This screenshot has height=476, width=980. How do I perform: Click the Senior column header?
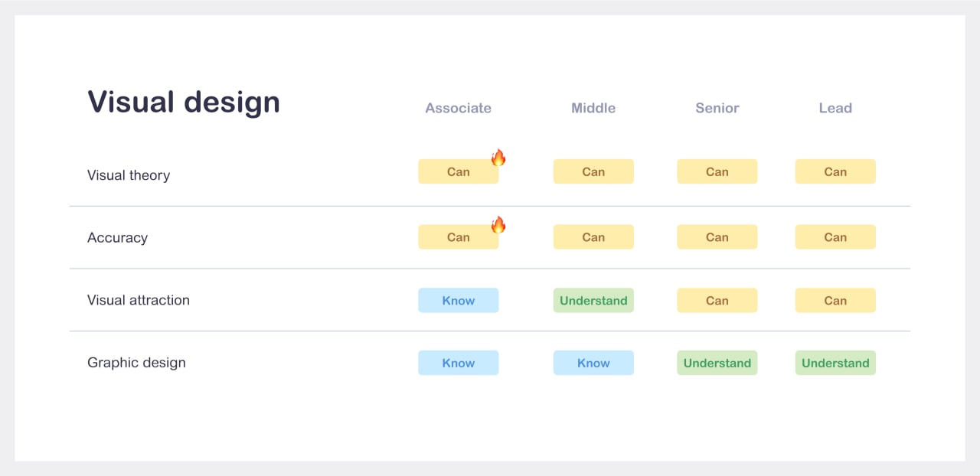(x=717, y=108)
